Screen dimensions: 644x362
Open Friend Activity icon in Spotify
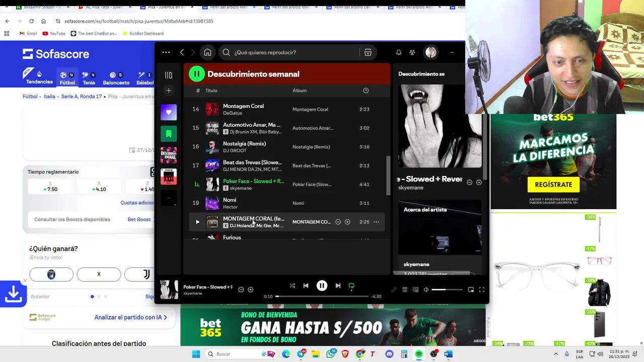point(412,52)
